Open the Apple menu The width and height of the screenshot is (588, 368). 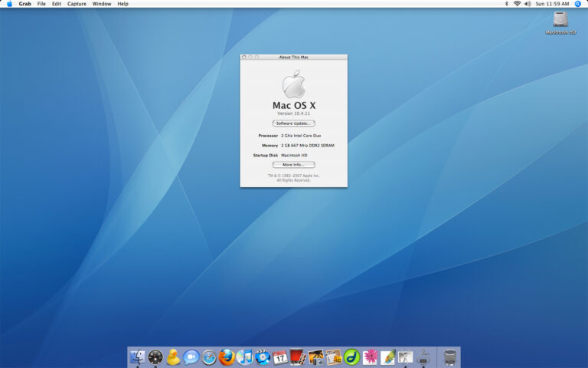click(9, 4)
